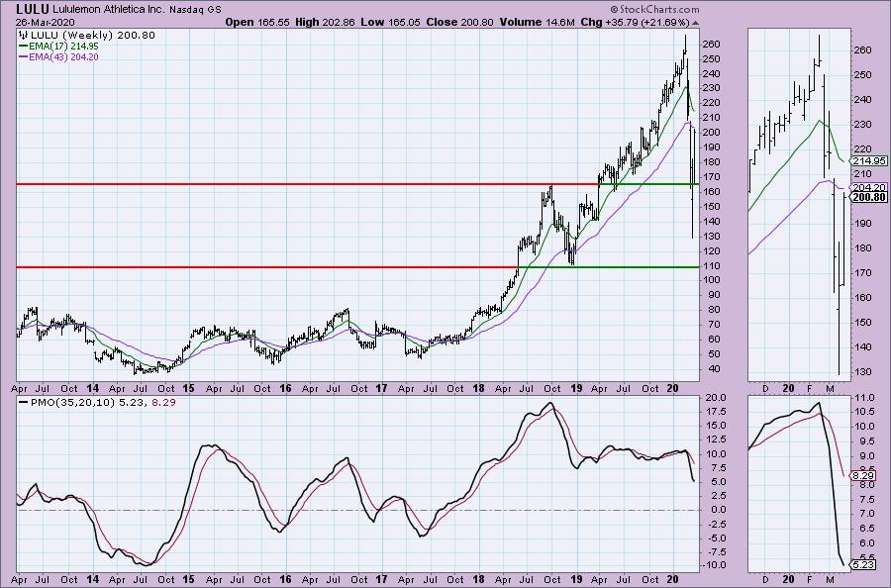This screenshot has height=588, width=891.
Task: Click the LULU (Weekly) 200.80 legend entry
Action: click(92, 36)
